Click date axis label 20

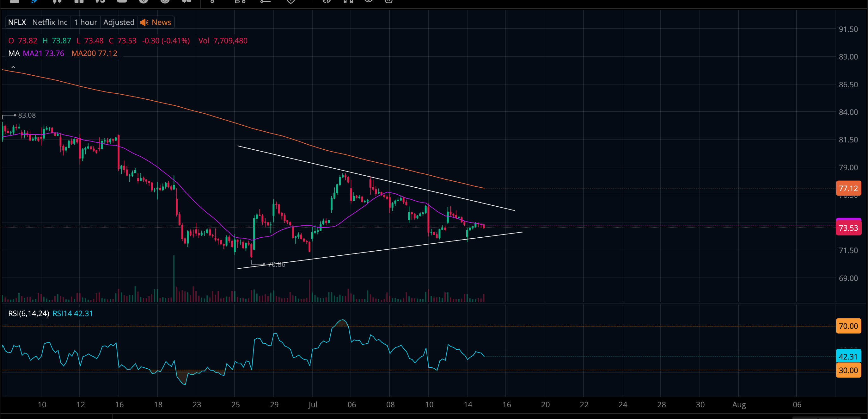point(546,404)
